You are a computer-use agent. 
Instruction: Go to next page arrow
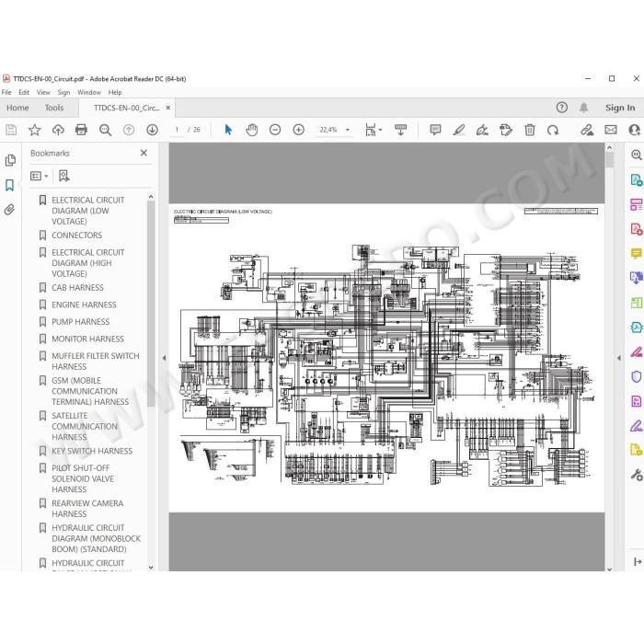[153, 130]
